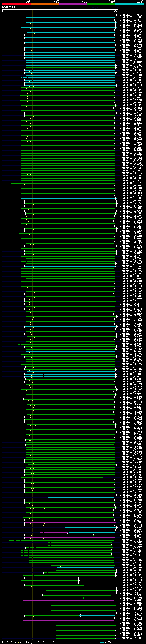The width and height of the screenshot is (146, 644).
Task: Select the UniRef100_C4IZ62 label
Action: [x=131, y=65]
